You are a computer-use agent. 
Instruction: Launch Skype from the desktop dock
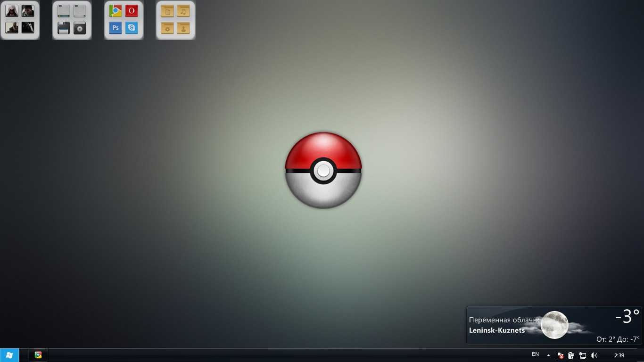[x=132, y=28]
